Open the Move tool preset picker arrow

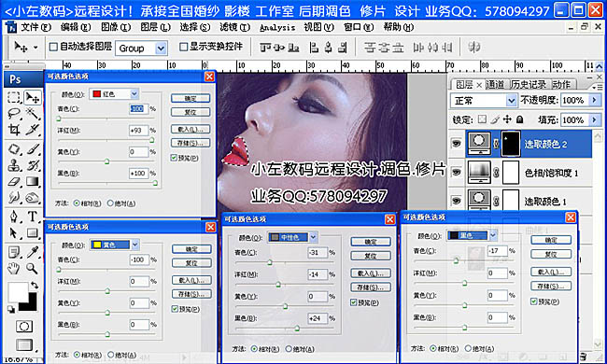35,48
